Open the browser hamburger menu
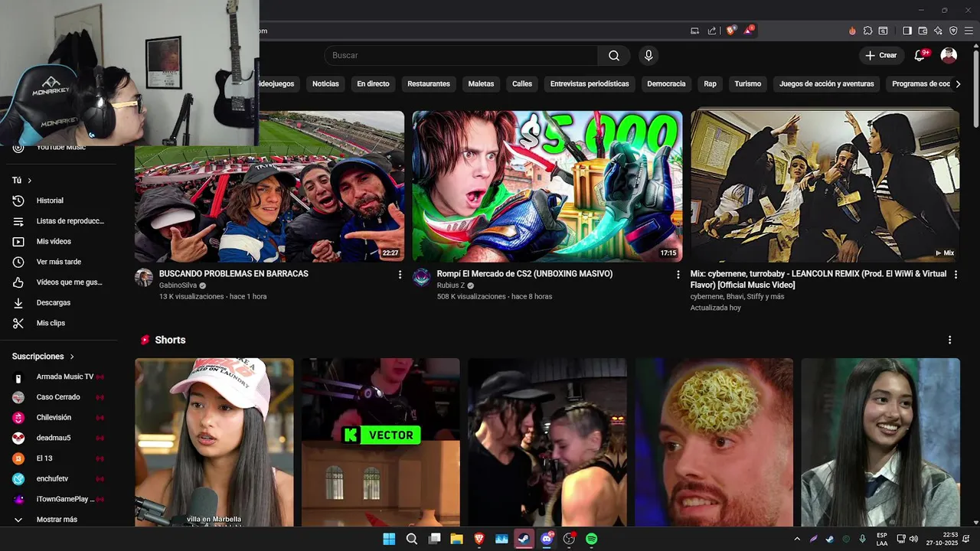This screenshot has width=980, height=551. tap(969, 31)
